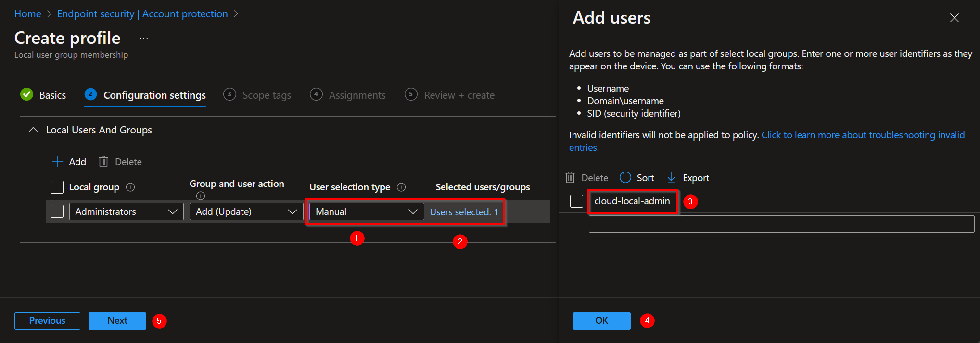Open the ellipsis menu next to Create profile
Viewport: 980px width, 343px height.
144,38
